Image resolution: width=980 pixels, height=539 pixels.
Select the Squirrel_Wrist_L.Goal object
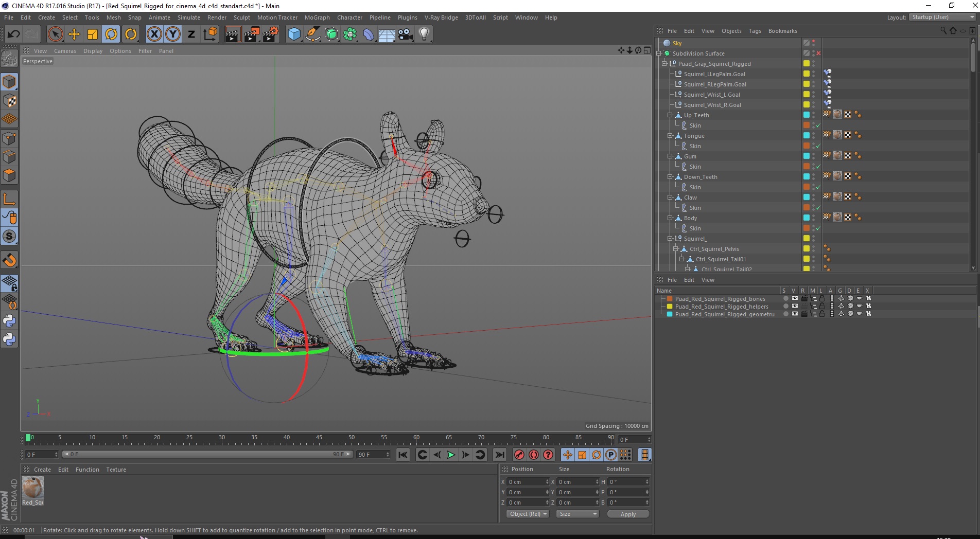(x=712, y=95)
